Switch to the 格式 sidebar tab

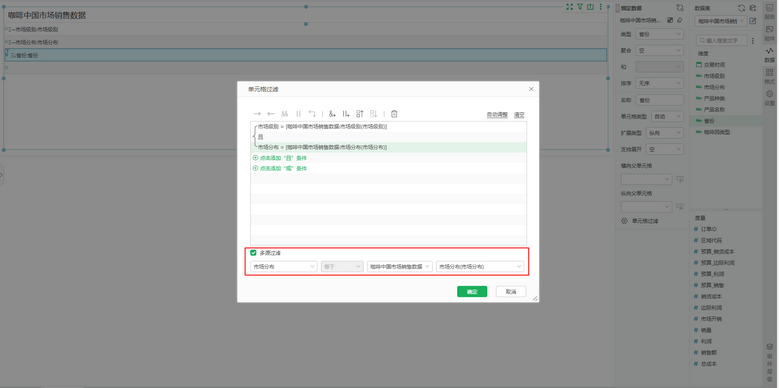(x=769, y=76)
